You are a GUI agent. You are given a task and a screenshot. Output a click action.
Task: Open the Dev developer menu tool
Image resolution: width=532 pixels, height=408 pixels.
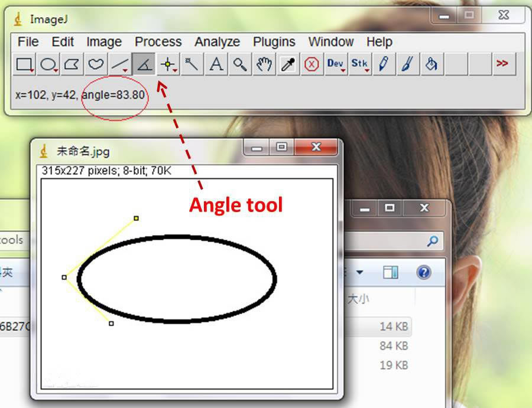click(x=336, y=64)
